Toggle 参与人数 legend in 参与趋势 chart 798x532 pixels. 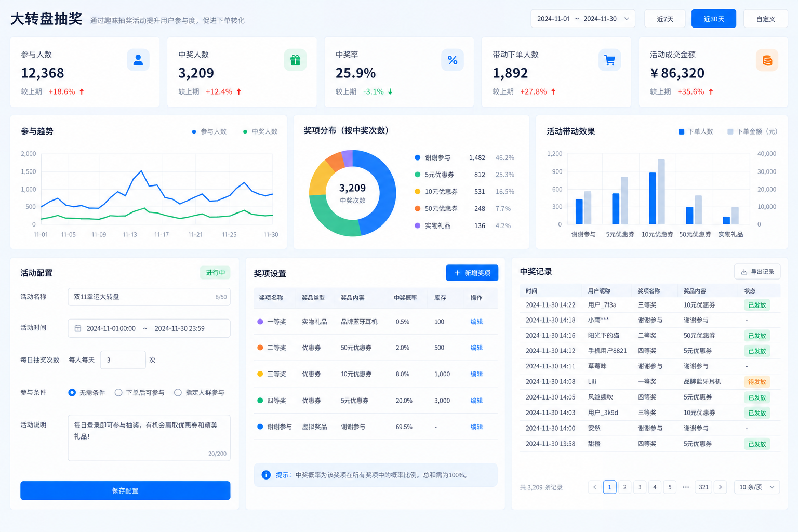(209, 131)
